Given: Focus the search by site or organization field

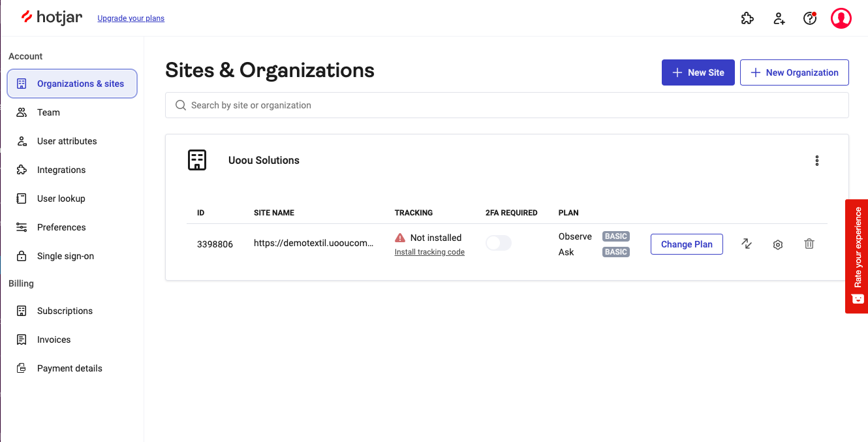Looking at the screenshot, I should (x=507, y=105).
